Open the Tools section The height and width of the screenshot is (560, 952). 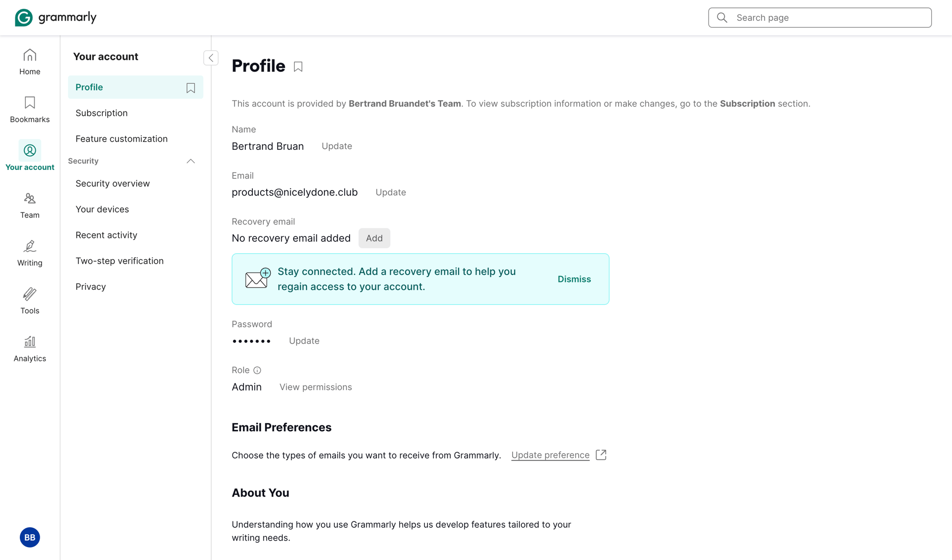29,300
